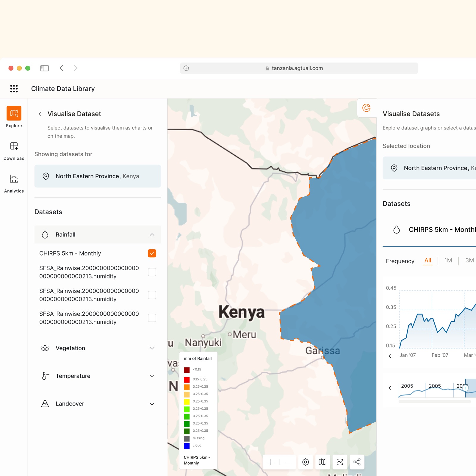The height and width of the screenshot is (476, 476).
Task: Check the third SFSA_Rainwise humidity dataset
Action: 152,318
